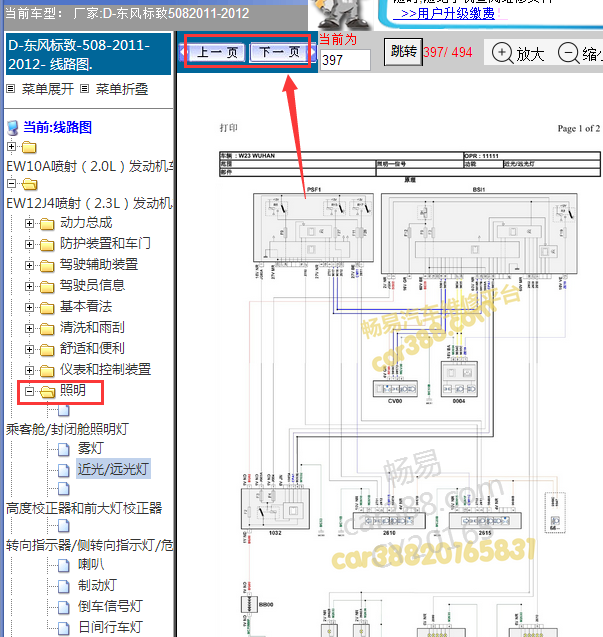Image resolution: width=603 pixels, height=637 pixels.
Task: Click the 当前:线路图 label
Action: (57, 127)
